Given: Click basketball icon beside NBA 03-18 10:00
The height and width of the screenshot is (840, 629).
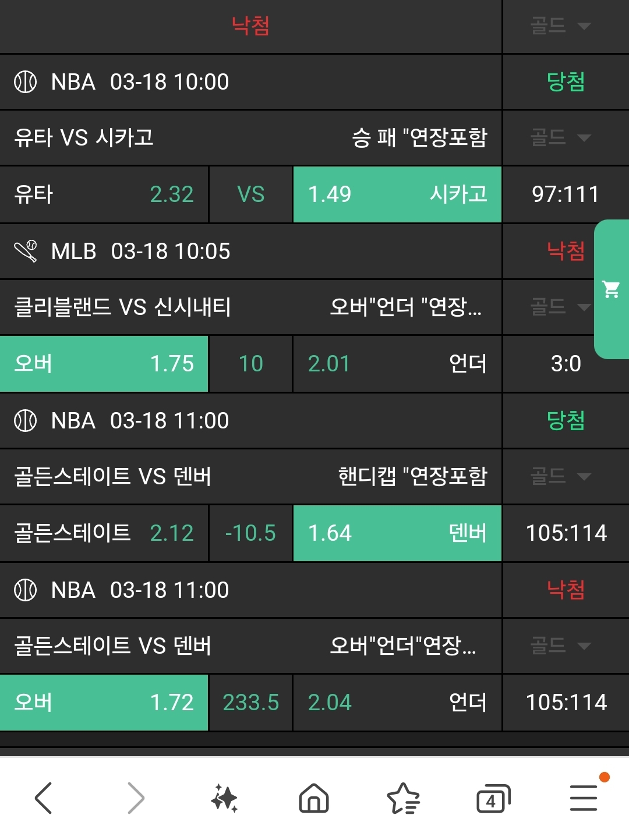Looking at the screenshot, I should coord(25,82).
